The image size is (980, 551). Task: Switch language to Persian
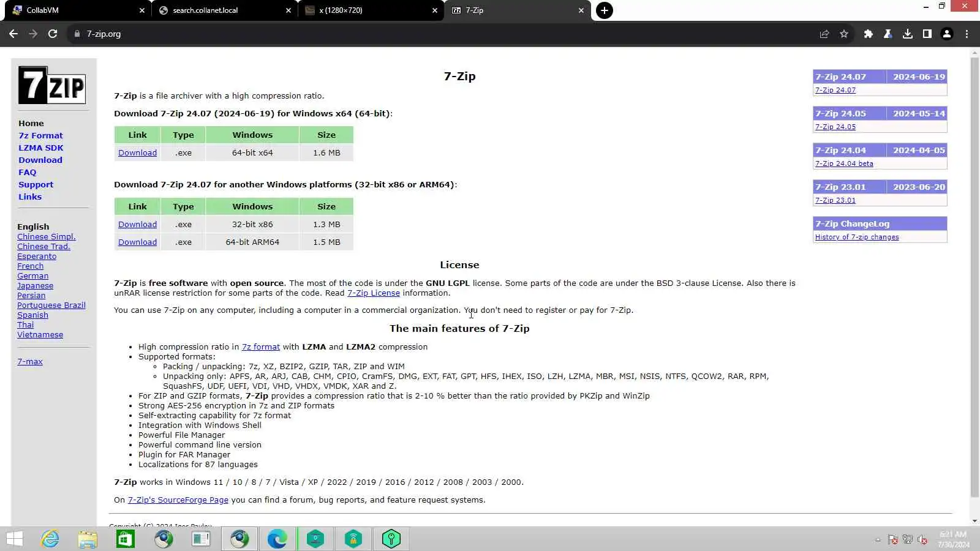[31, 296]
